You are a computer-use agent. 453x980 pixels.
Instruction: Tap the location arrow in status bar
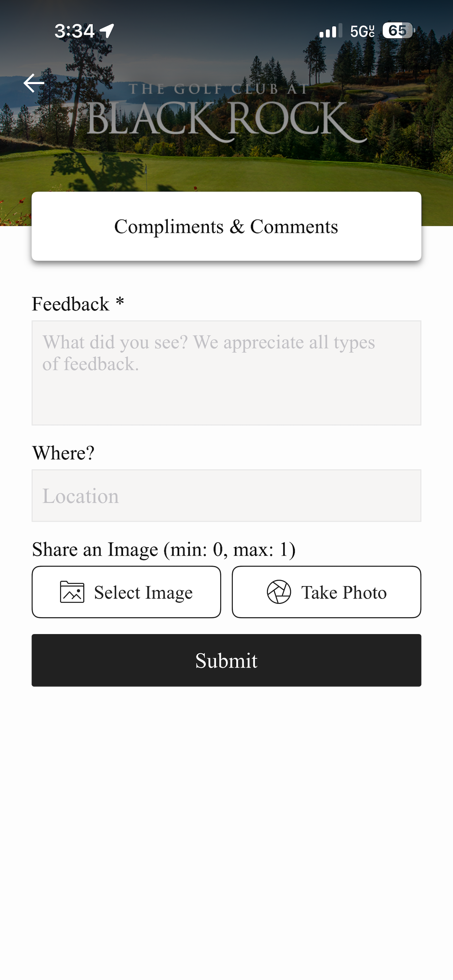pos(107,31)
